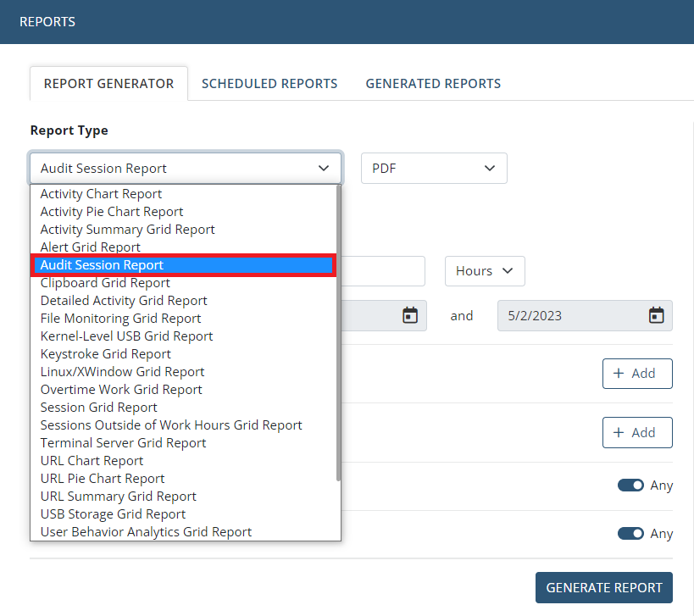Select Keystroke Grid Report option
Screen dimensions: 694x616
point(106,354)
